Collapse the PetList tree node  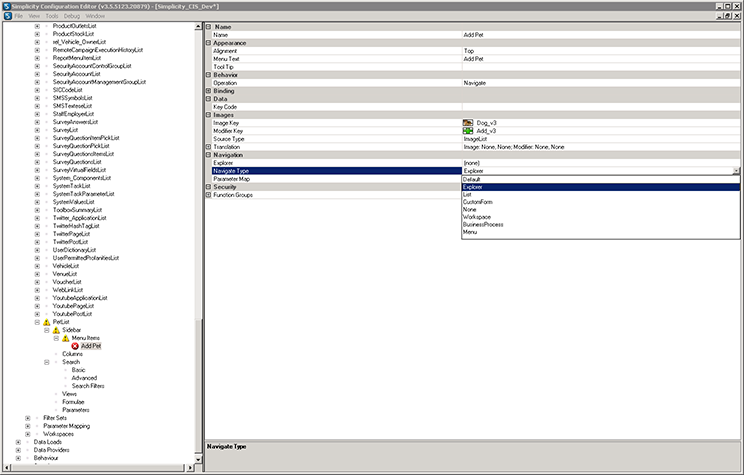click(x=37, y=321)
